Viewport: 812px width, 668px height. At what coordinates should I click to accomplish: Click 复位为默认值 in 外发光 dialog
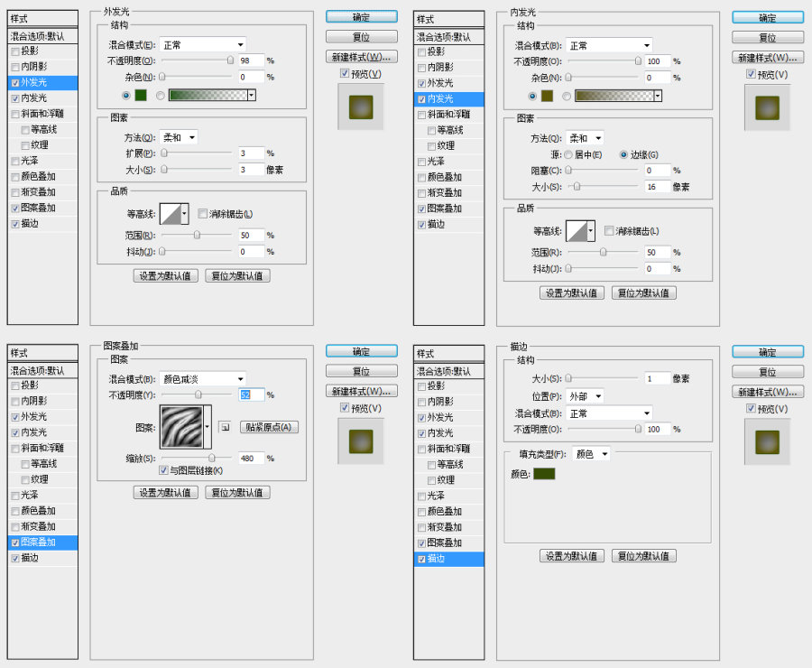[237, 275]
